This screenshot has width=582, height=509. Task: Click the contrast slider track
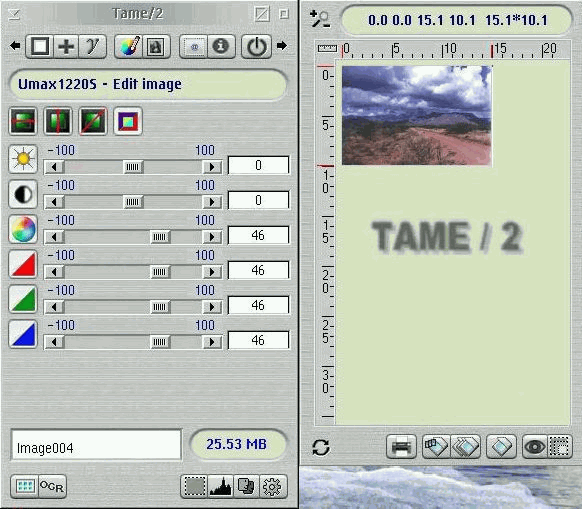[133, 202]
